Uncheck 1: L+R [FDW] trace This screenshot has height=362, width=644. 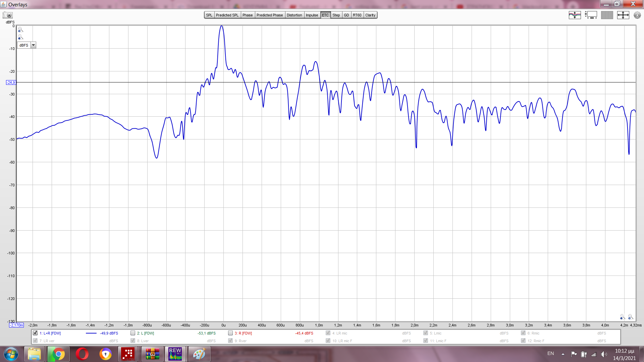pyautogui.click(x=35, y=333)
